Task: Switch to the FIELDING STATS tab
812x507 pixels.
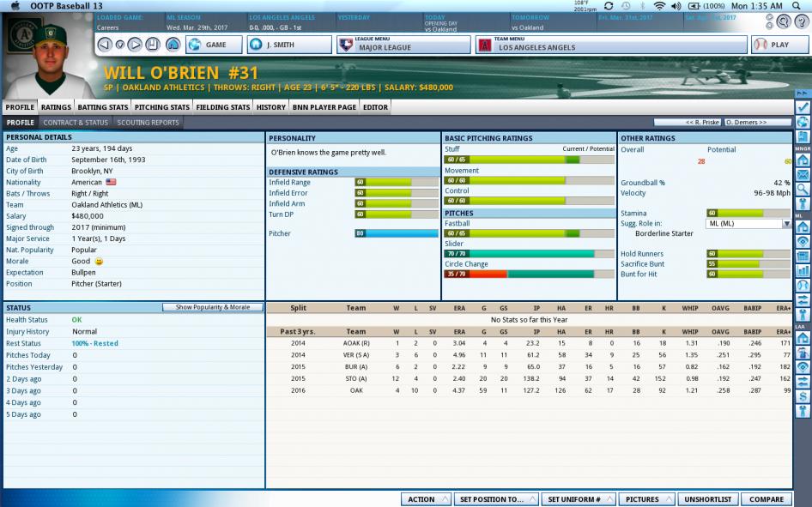Action: point(222,107)
